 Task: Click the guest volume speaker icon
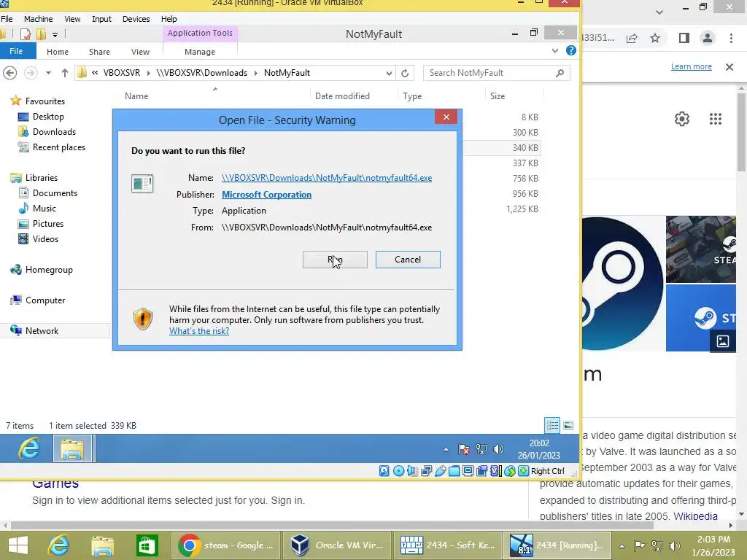(x=498, y=449)
